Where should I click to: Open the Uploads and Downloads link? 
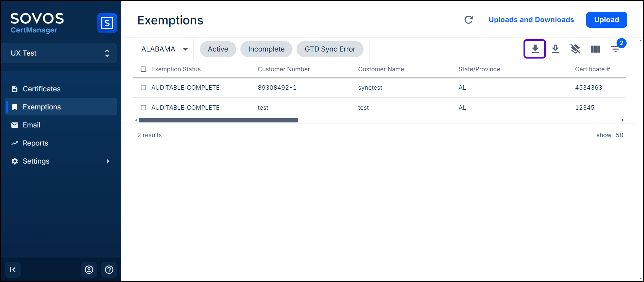tap(531, 20)
